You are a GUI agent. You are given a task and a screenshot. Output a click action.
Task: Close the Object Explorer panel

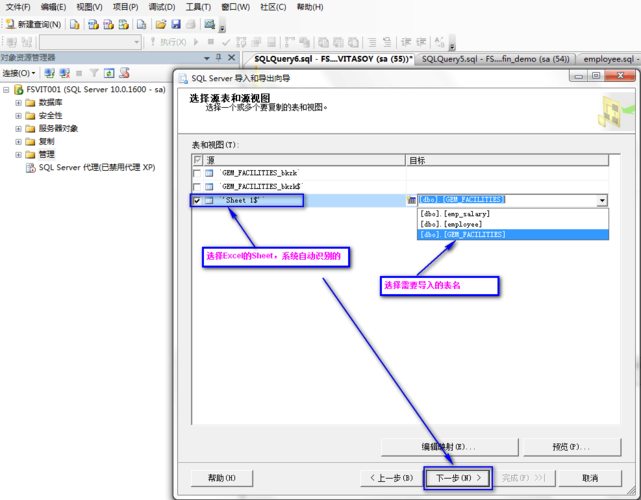tap(232, 57)
